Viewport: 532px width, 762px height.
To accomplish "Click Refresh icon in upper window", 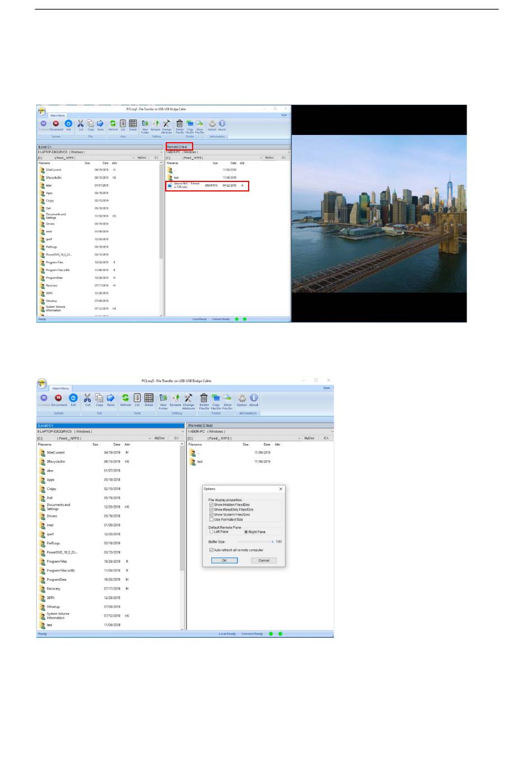I will point(113,123).
